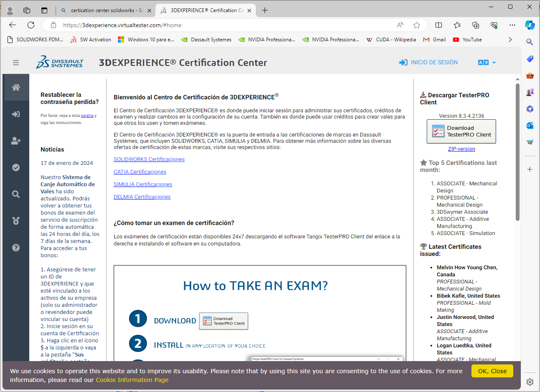Image resolution: width=540 pixels, height=392 pixels.
Task: Expand bookmarks overflow chevron
Action: point(510,40)
